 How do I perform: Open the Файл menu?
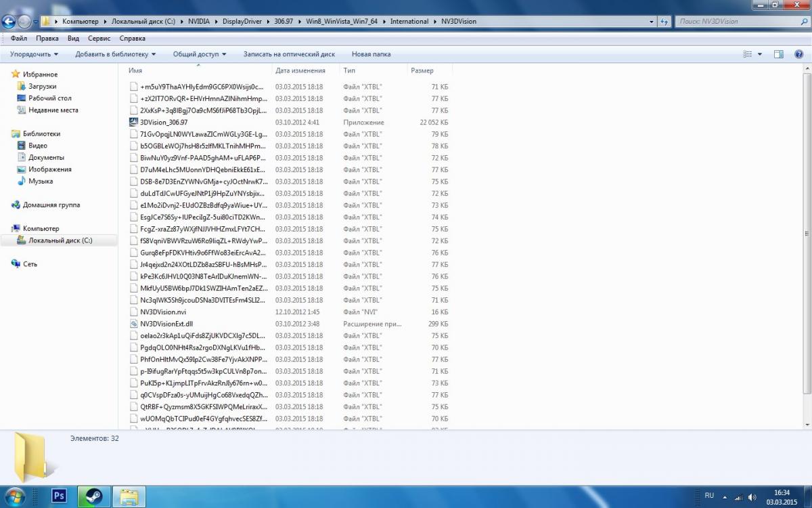pyautogui.click(x=19, y=39)
